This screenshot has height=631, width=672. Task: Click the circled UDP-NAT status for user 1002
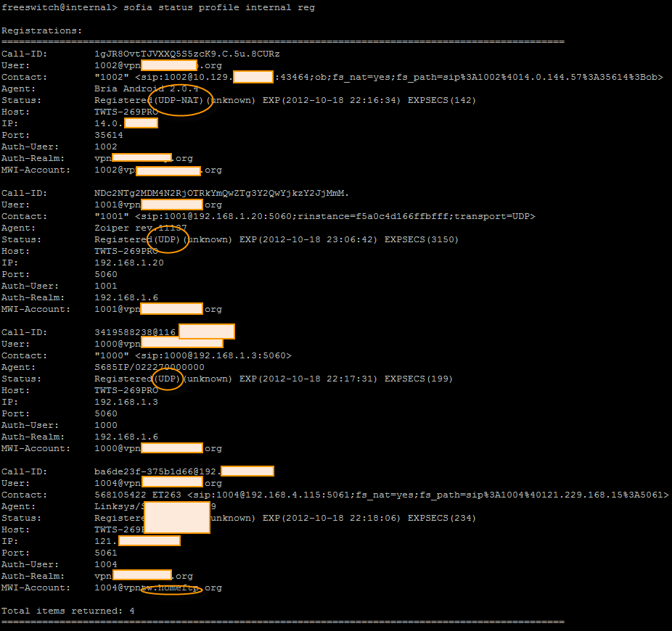tap(179, 100)
